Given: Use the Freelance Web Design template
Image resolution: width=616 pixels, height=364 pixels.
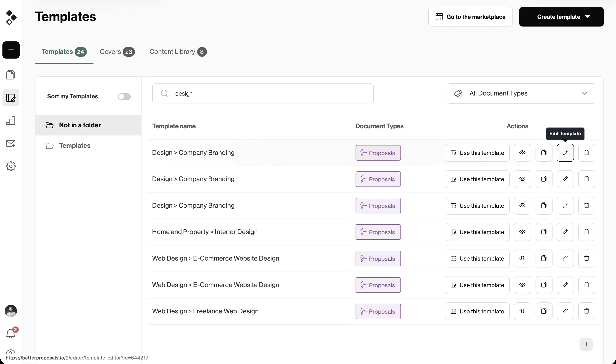Looking at the screenshot, I should (x=477, y=312).
